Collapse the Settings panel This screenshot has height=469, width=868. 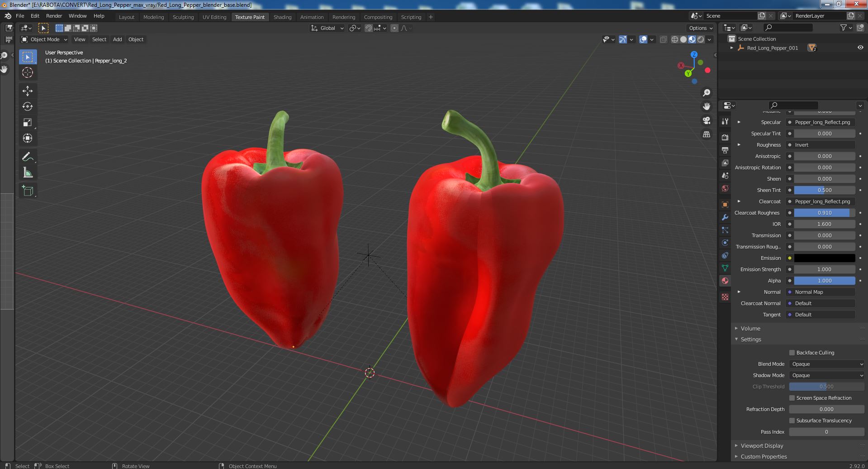coord(750,339)
